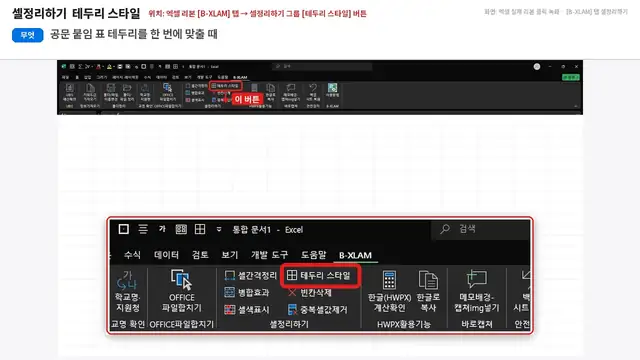Click the 가 quick-access icon in enlarged view
Viewport: 640px width, 360px height.
[x=162, y=229]
